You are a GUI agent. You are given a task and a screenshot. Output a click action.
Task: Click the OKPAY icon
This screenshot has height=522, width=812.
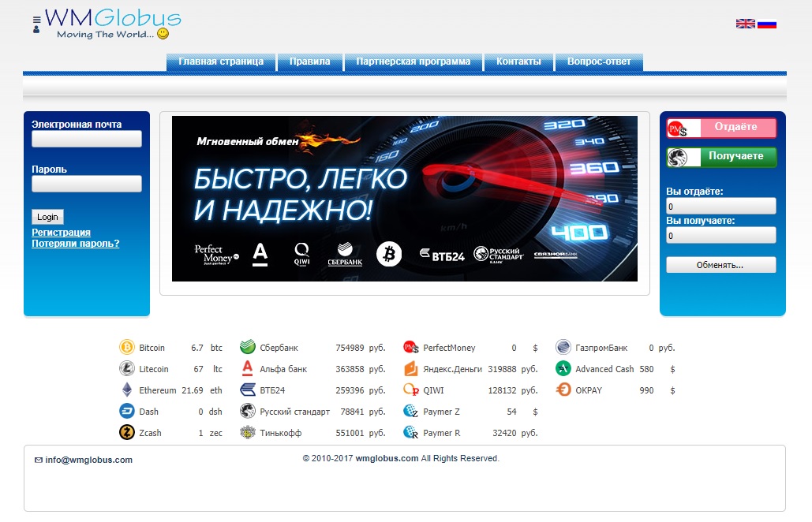563,390
